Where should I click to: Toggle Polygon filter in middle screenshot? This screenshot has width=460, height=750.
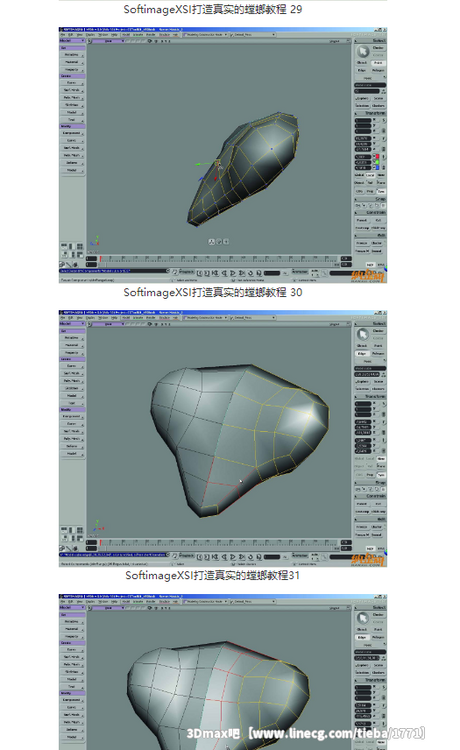[x=378, y=353]
